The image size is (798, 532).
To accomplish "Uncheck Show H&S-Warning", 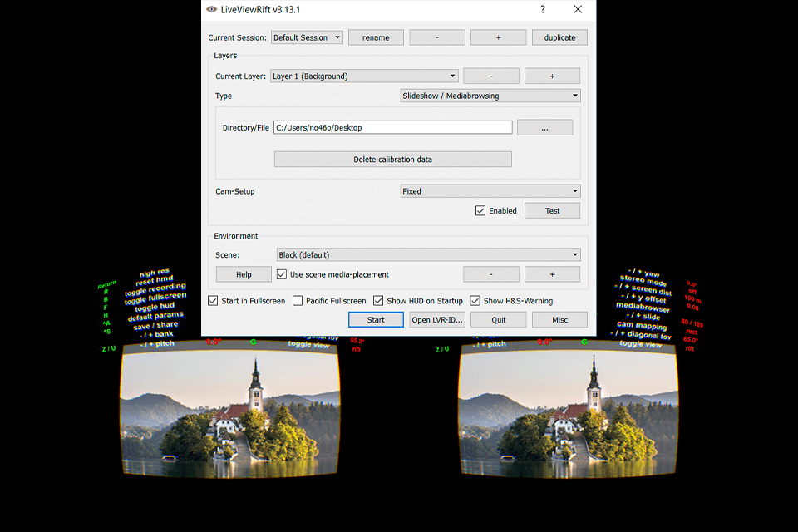I will point(475,301).
